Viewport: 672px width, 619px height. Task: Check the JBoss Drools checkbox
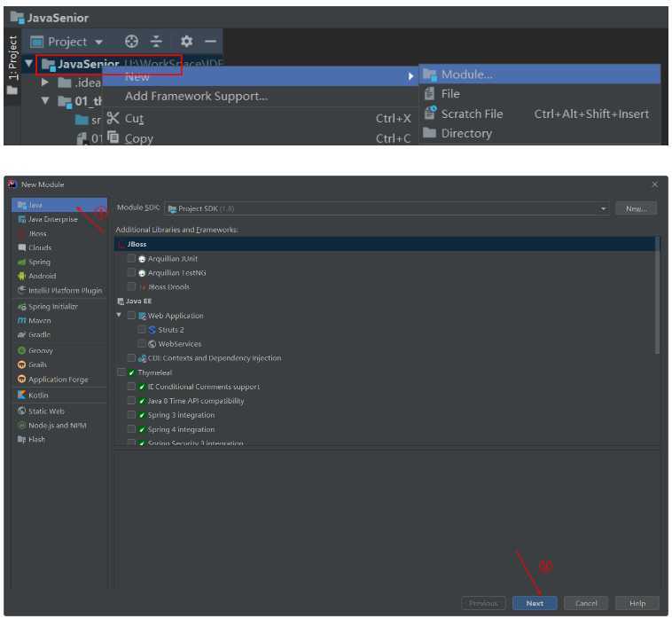coord(131,286)
